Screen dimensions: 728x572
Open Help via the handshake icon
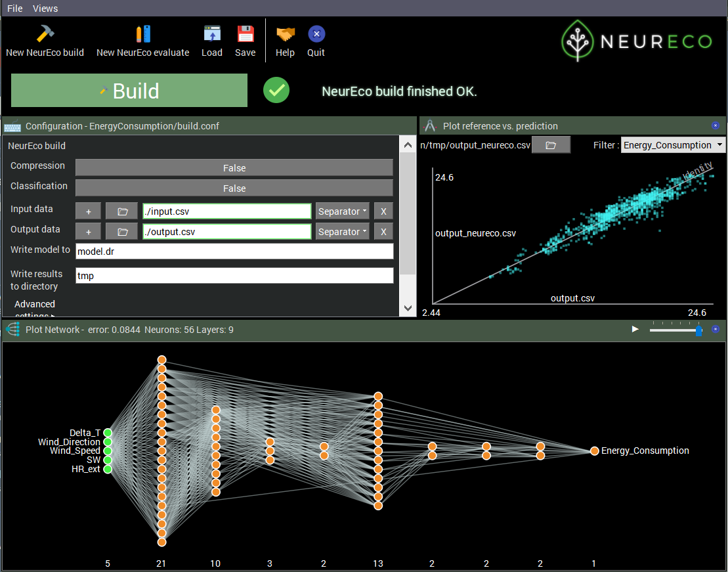(x=285, y=33)
